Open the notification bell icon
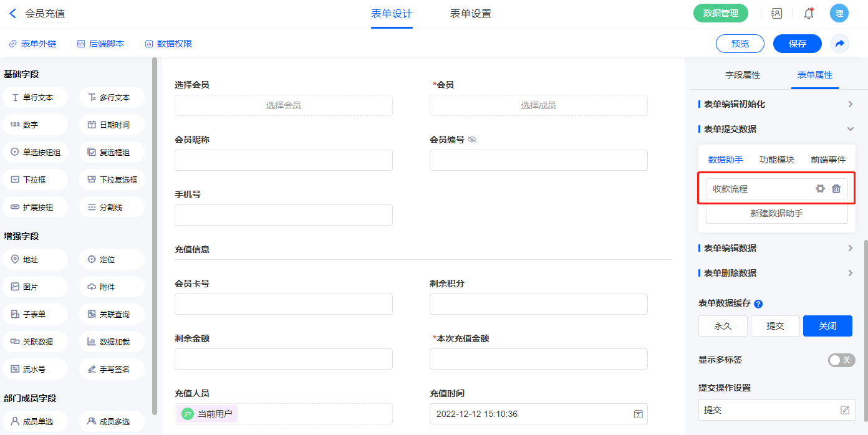 [x=809, y=13]
